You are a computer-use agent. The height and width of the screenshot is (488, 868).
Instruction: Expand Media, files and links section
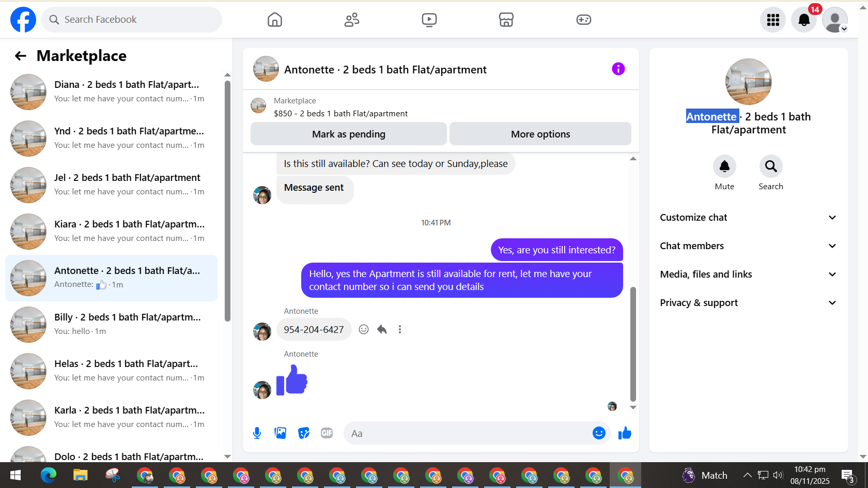click(748, 274)
